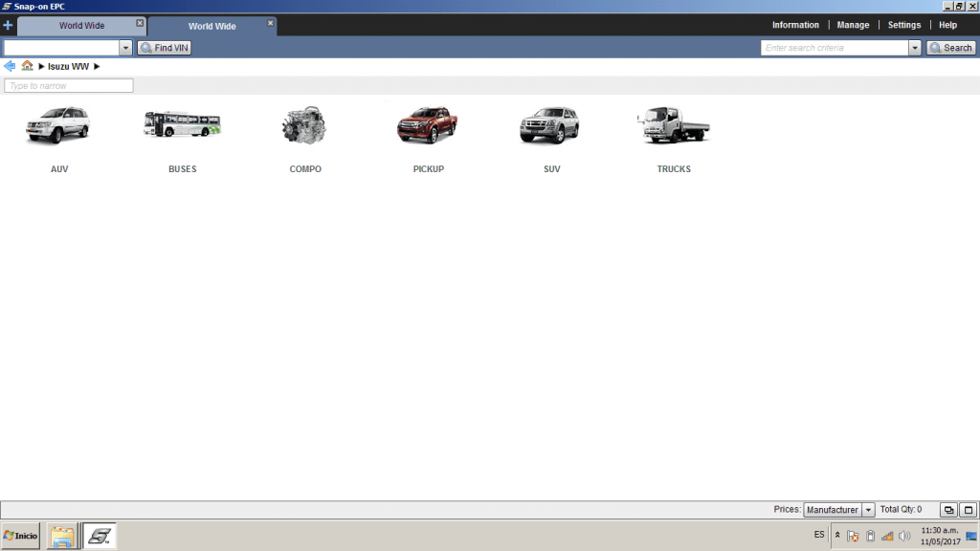Open the Inicio start menu

(21, 536)
